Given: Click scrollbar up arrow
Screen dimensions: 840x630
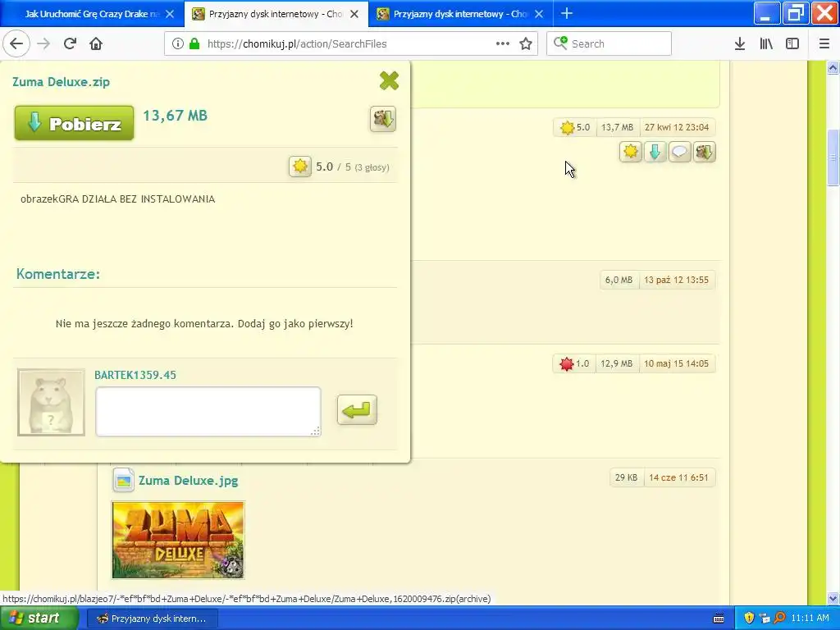Looking at the screenshot, I should point(833,67).
